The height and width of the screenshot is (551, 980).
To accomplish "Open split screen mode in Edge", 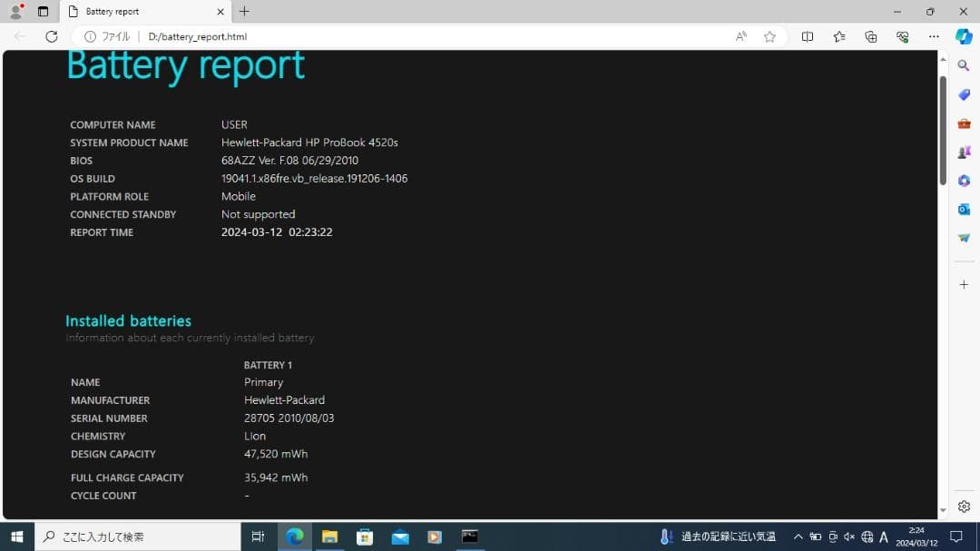I will coord(808,36).
